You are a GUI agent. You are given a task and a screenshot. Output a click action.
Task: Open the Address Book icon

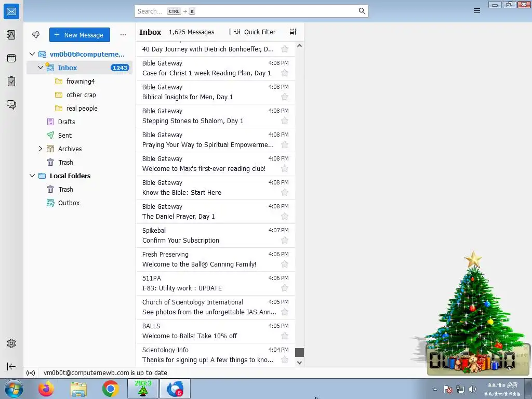pyautogui.click(x=11, y=35)
